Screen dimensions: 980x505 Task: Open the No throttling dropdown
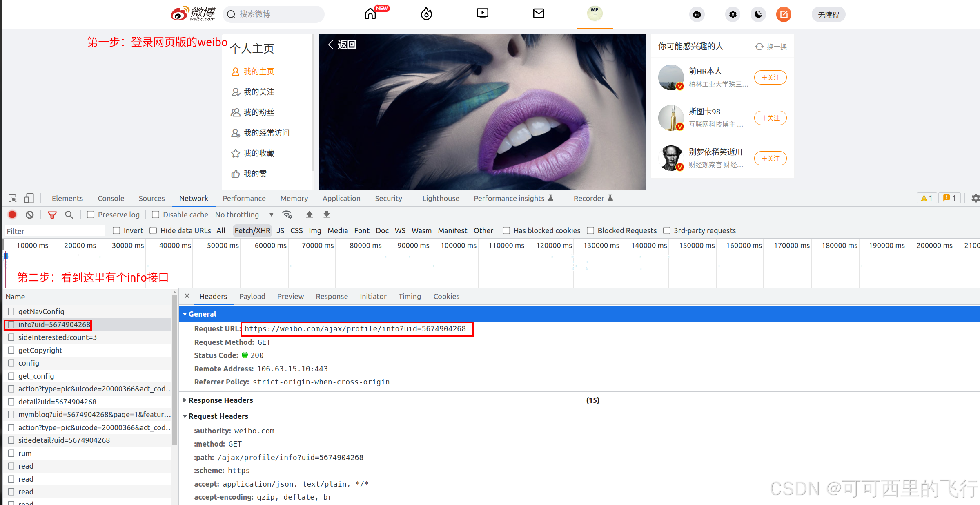pos(244,215)
